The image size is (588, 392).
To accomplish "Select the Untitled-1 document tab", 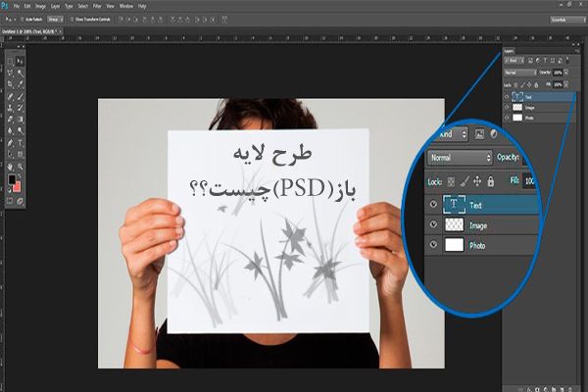I will tap(29, 31).
